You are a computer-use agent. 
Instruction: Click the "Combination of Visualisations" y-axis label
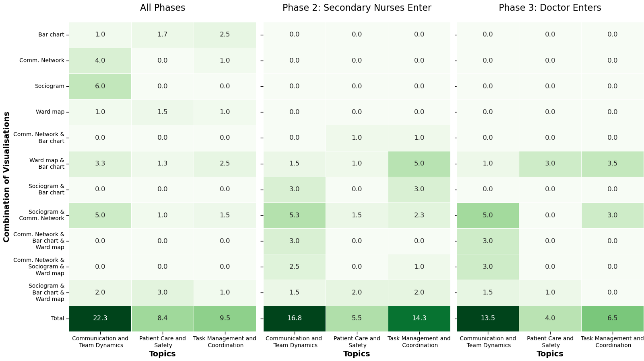click(x=6, y=177)
